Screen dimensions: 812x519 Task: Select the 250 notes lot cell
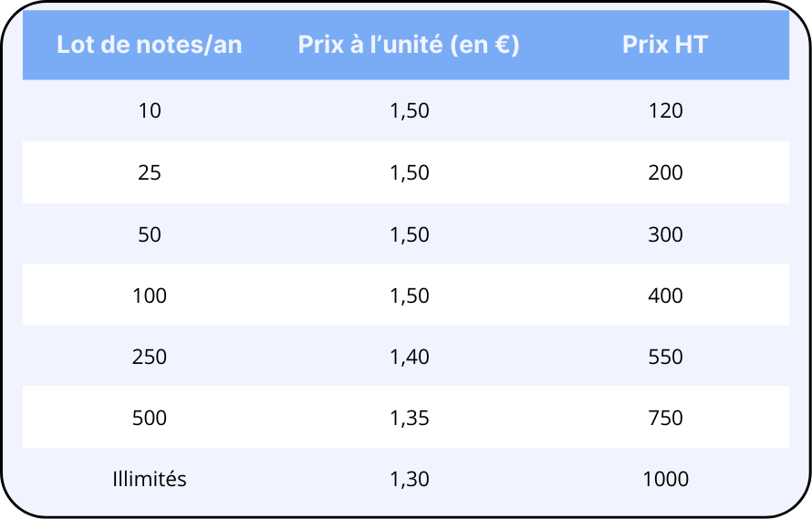click(x=150, y=357)
